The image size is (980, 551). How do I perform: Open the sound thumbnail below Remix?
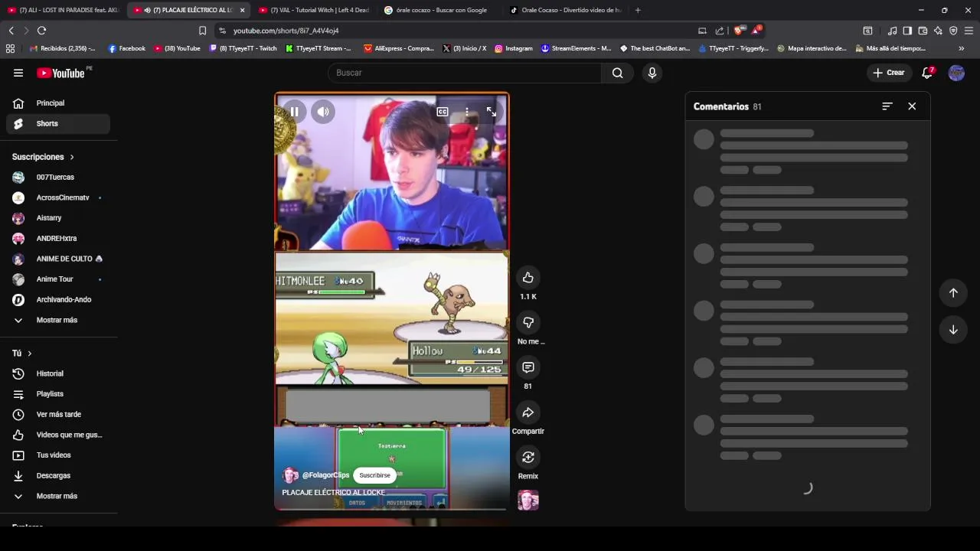click(528, 500)
